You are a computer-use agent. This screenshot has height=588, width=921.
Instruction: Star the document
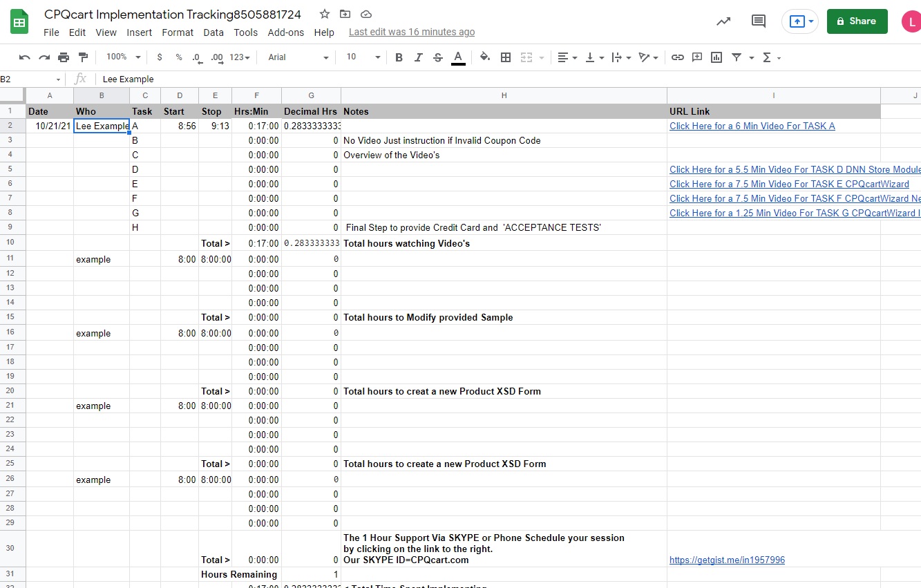[x=325, y=14]
